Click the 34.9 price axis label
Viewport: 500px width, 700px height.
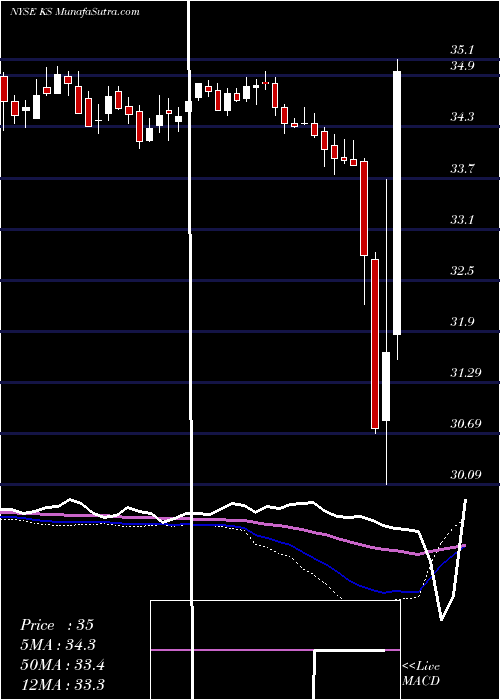click(462, 66)
